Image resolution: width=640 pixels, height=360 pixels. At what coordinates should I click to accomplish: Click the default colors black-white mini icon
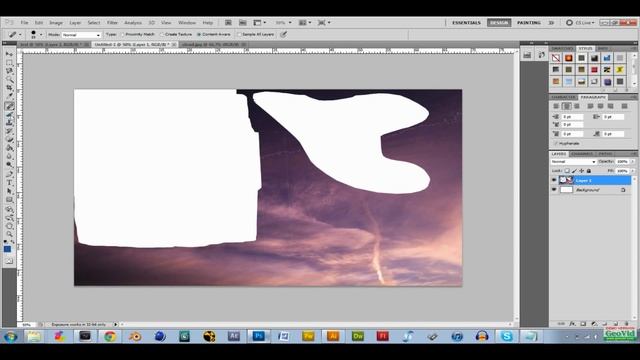[x=6, y=242]
